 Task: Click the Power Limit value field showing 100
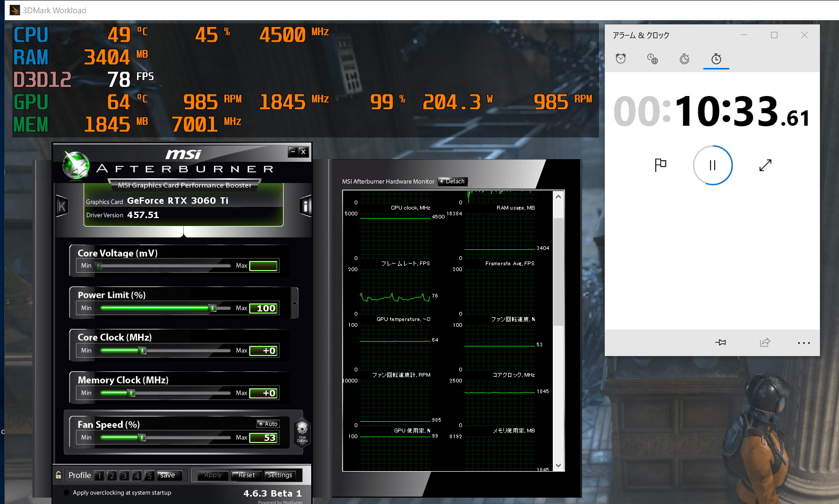pyautogui.click(x=263, y=308)
